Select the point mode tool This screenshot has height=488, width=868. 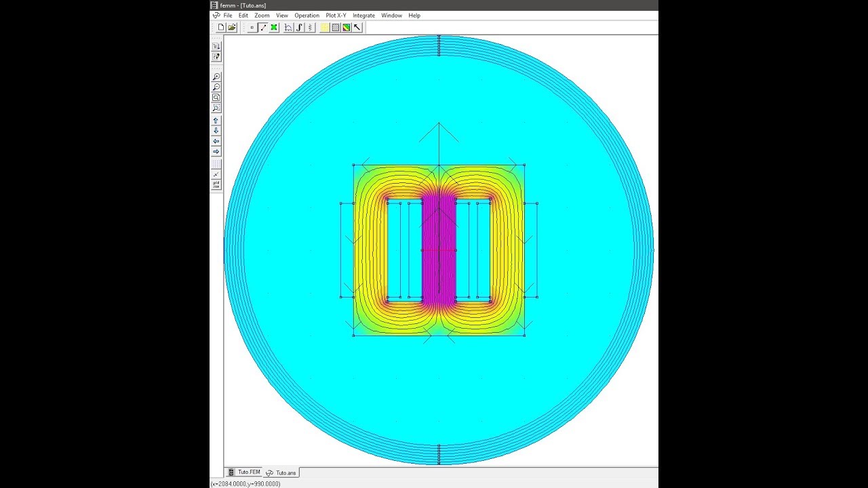pyautogui.click(x=252, y=27)
